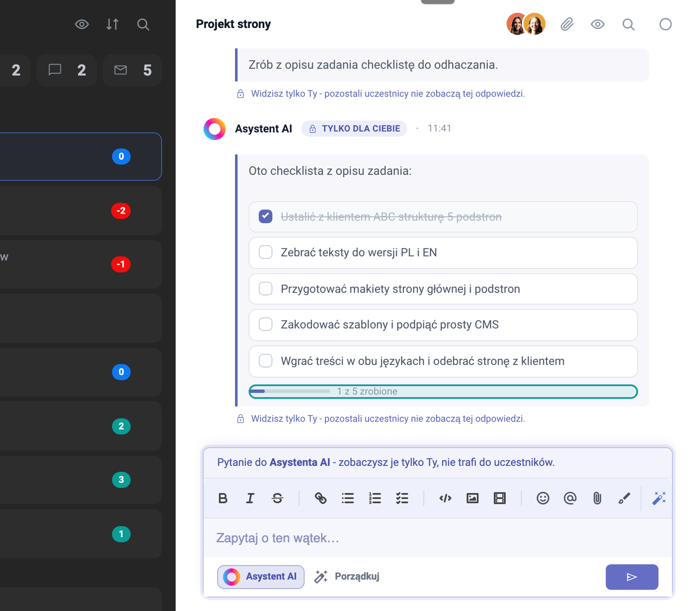The image size is (700, 611).
Task: Click the Asystent AI avatar icon
Action: [x=214, y=128]
